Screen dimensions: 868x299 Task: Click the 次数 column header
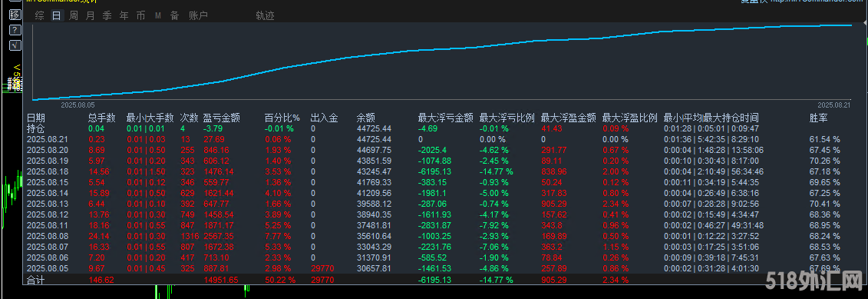coord(189,118)
